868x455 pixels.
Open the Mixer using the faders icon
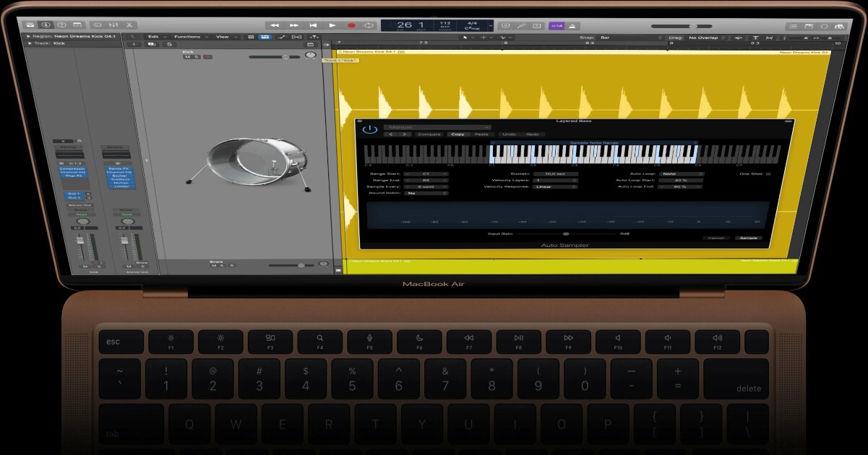[x=113, y=25]
